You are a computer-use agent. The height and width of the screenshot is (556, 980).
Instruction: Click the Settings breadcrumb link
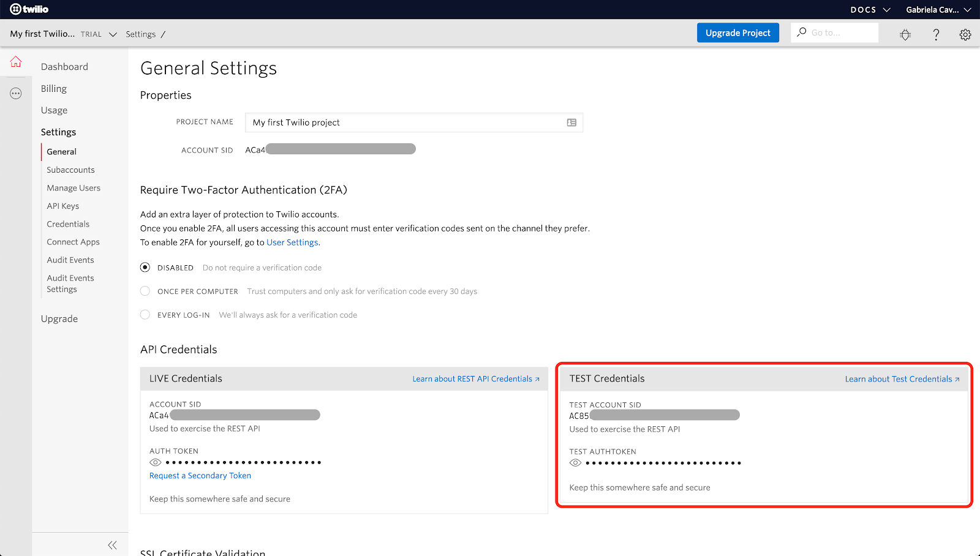pyautogui.click(x=141, y=34)
